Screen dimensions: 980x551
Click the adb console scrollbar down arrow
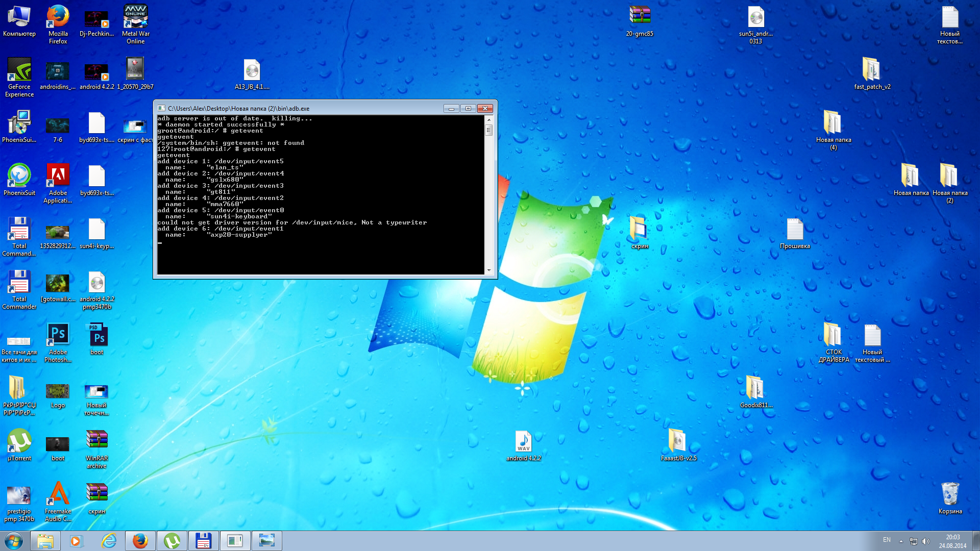point(488,270)
